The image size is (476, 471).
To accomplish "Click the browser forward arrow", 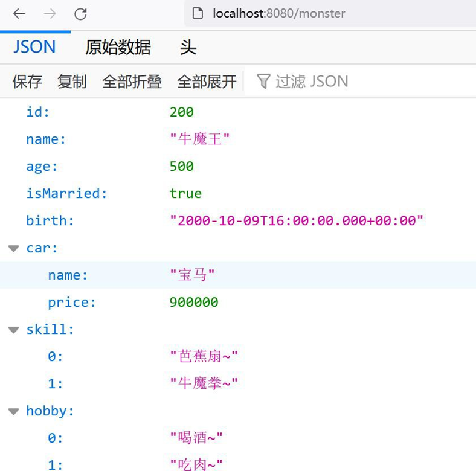I will 50,14.
